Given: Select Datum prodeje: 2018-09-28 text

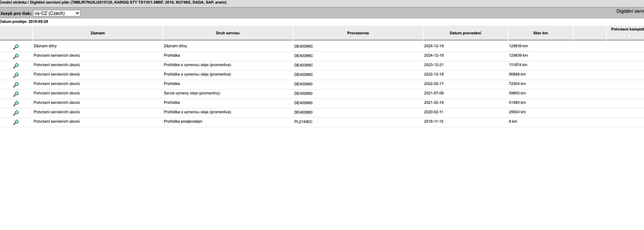Looking at the screenshot, I should (24, 21).
